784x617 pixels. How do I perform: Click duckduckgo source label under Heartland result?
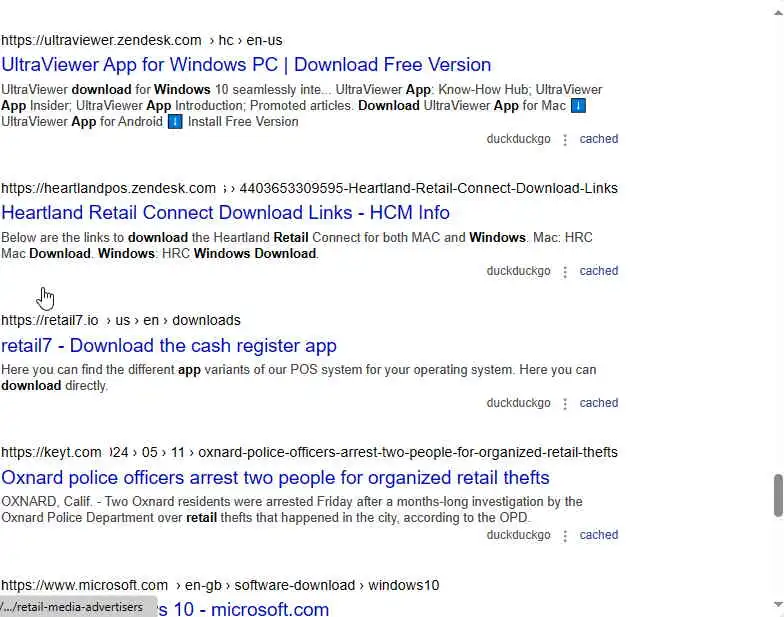pos(518,271)
